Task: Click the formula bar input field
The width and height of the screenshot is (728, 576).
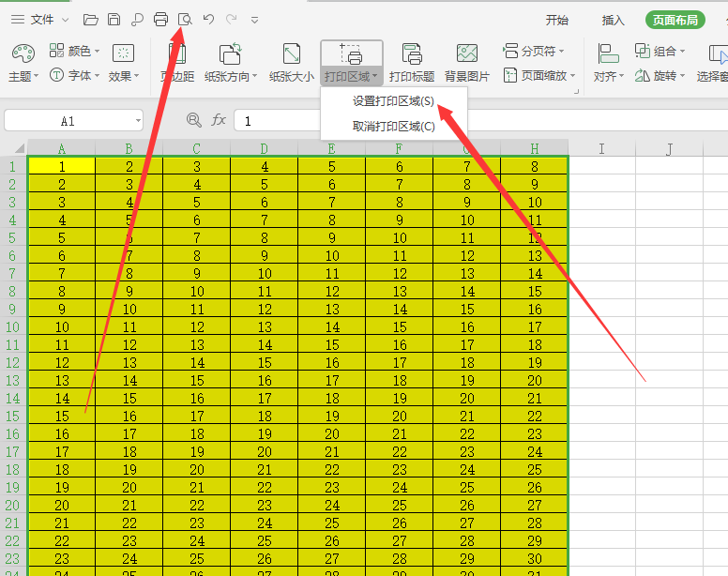Action: coord(481,121)
